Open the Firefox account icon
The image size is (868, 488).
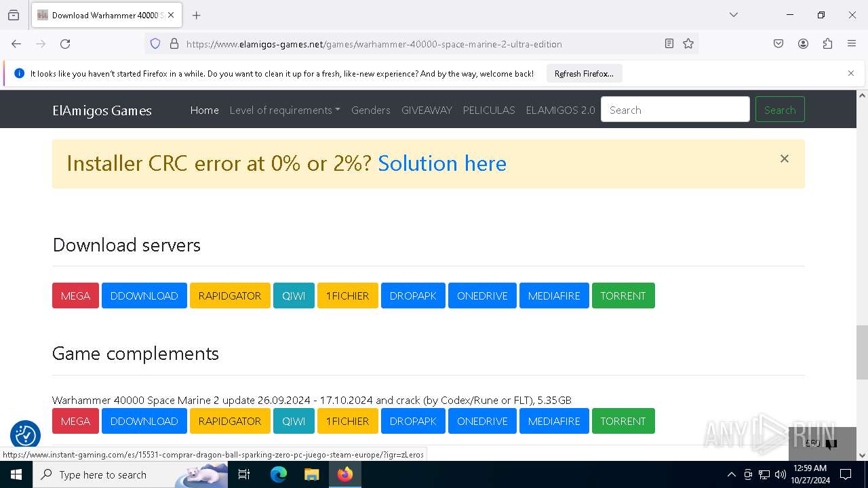[x=803, y=43]
